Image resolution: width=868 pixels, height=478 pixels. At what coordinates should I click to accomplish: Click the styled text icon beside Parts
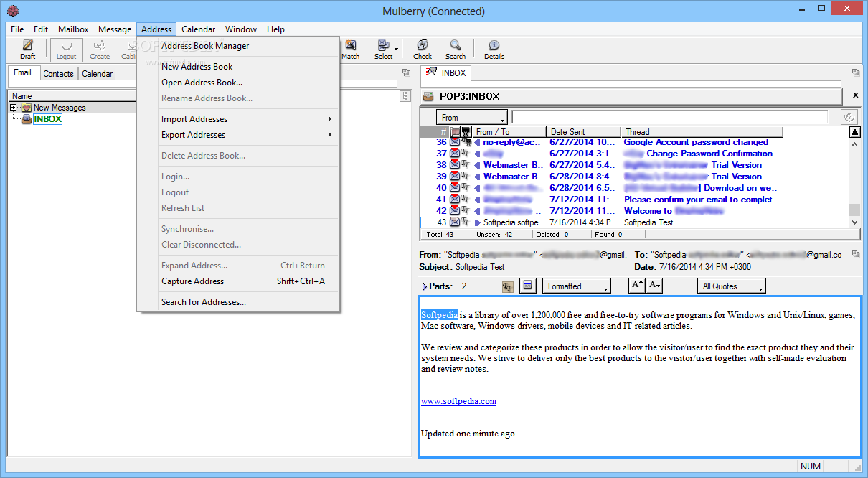[x=508, y=286]
